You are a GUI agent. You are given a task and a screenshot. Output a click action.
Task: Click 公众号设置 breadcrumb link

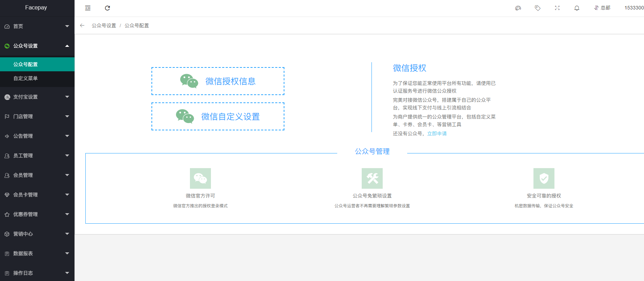click(x=104, y=26)
